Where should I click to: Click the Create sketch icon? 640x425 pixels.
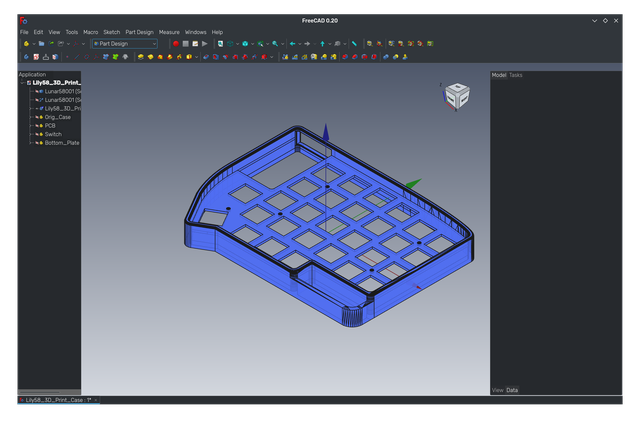pos(36,57)
